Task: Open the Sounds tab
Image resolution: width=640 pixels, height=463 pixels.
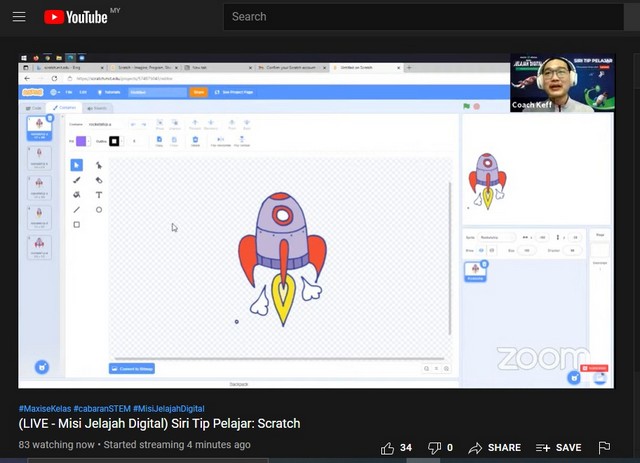Action: click(x=98, y=107)
